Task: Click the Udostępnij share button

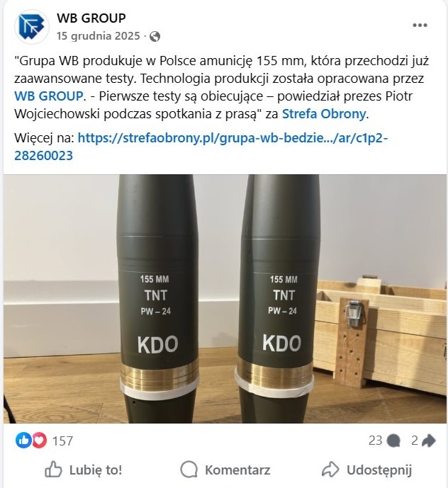Action: pyautogui.click(x=366, y=470)
